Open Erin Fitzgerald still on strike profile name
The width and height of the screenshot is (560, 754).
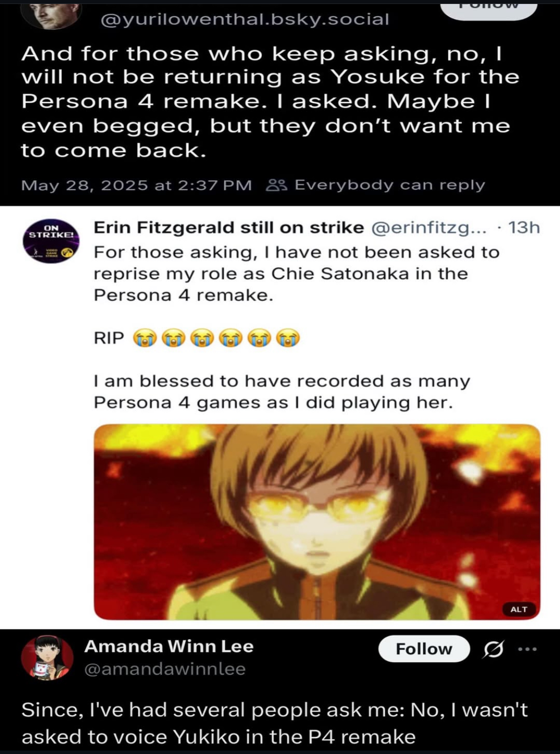pyautogui.click(x=228, y=227)
